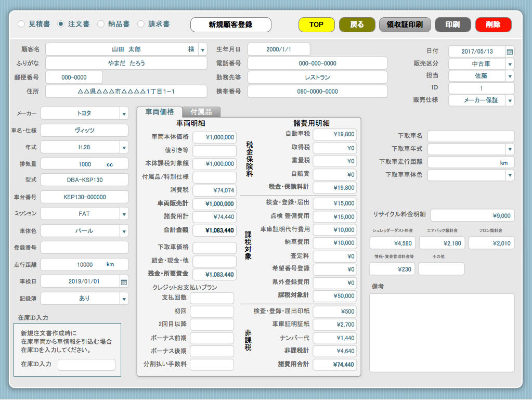
Task: Switch to the 付属品 tab
Action: coord(201,112)
